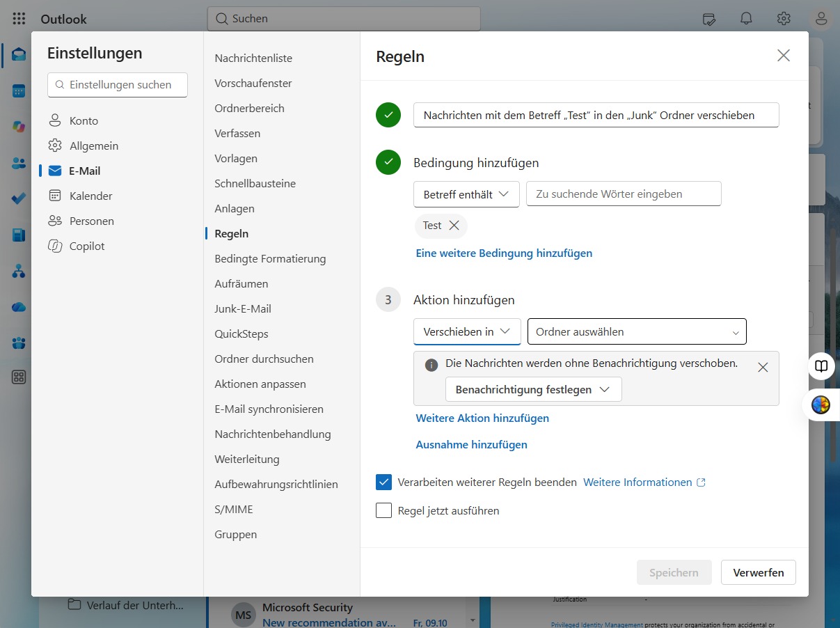Open the People app in the left rail
The image size is (840, 628).
pyautogui.click(x=19, y=163)
